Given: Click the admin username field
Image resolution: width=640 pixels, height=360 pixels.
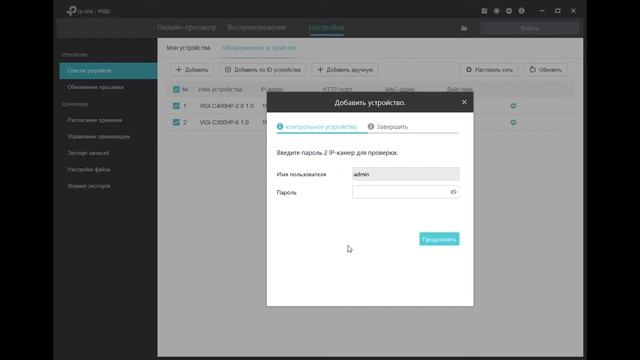Looking at the screenshot, I should 406,174.
